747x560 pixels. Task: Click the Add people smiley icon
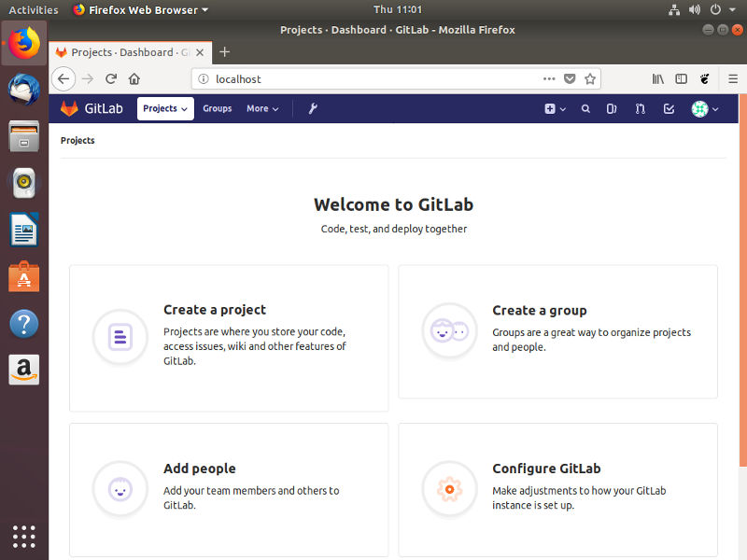(120, 489)
